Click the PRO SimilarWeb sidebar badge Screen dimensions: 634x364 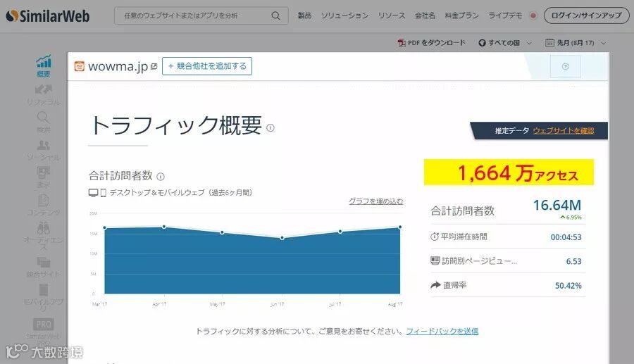(x=43, y=325)
